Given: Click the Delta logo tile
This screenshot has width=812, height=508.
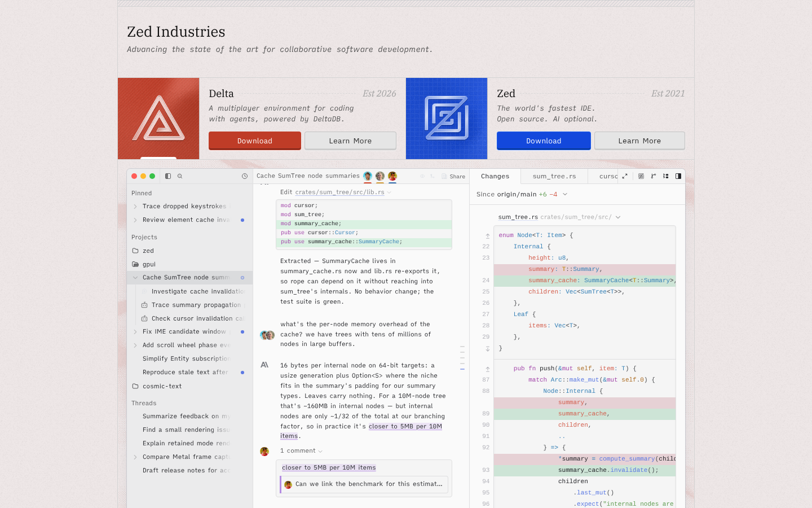Looking at the screenshot, I should [158, 119].
